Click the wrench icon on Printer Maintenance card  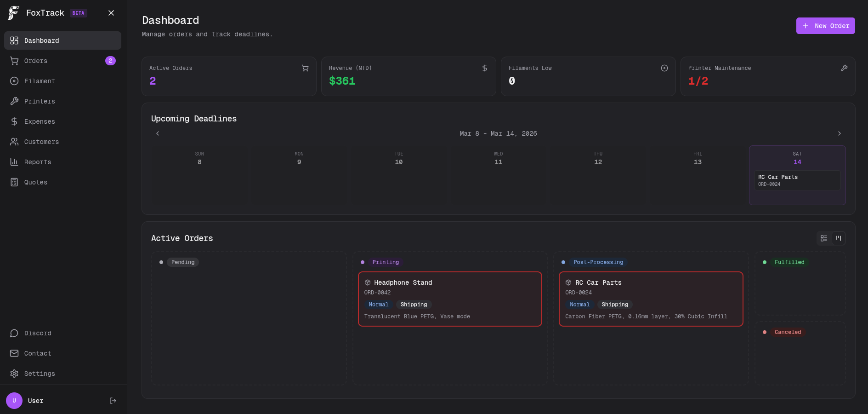844,68
